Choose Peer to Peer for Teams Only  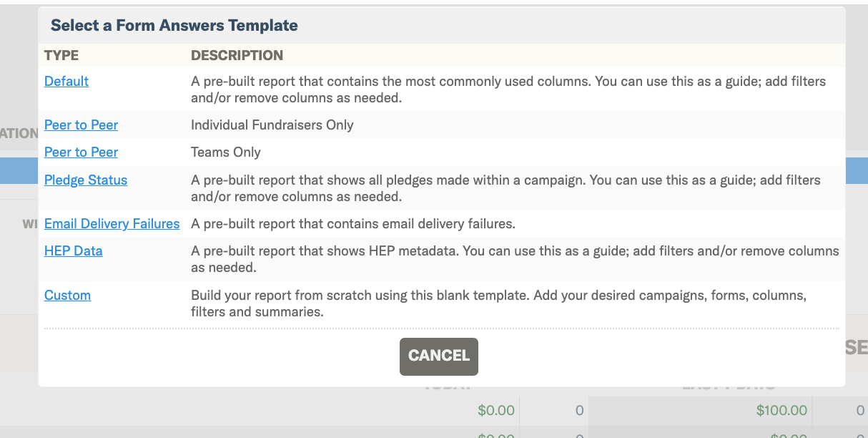[81, 152]
